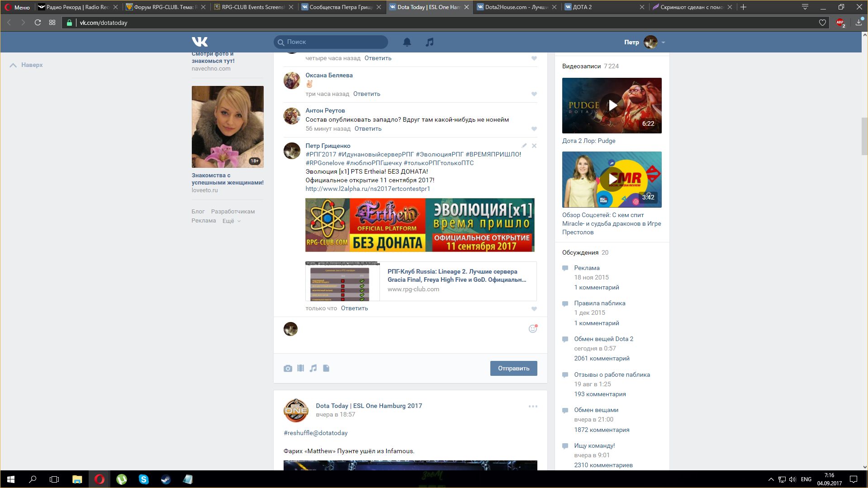
Task: Attach a photo via camera icon
Action: (288, 369)
